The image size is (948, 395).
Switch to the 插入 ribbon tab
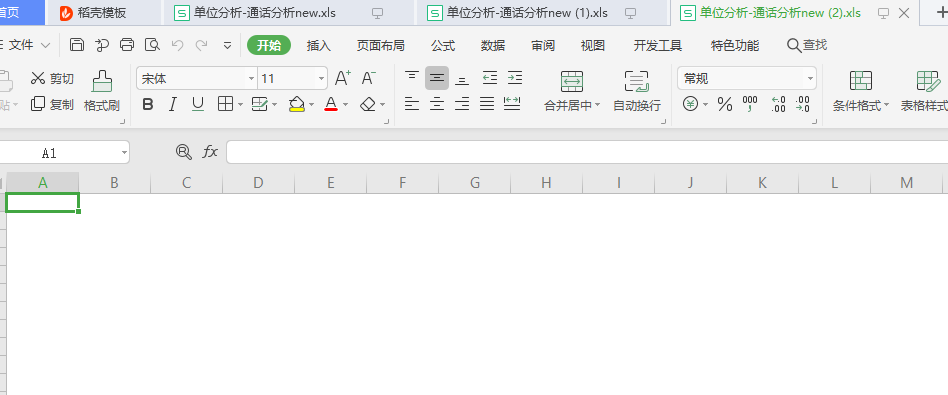319,45
